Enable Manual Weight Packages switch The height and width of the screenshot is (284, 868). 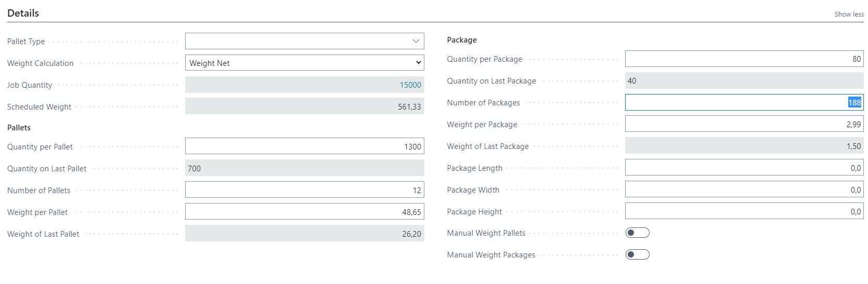(x=637, y=254)
